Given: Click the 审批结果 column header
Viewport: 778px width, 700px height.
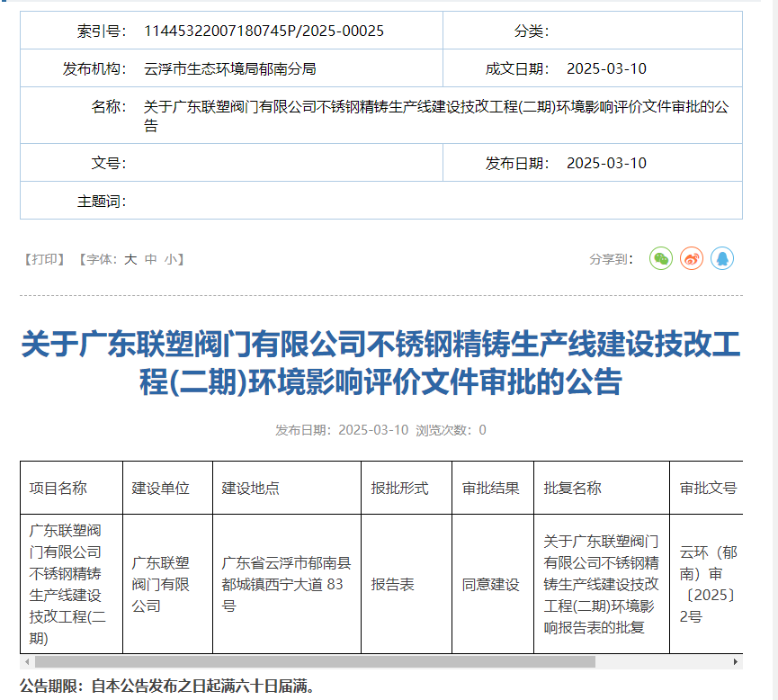Looking at the screenshot, I should (x=491, y=488).
